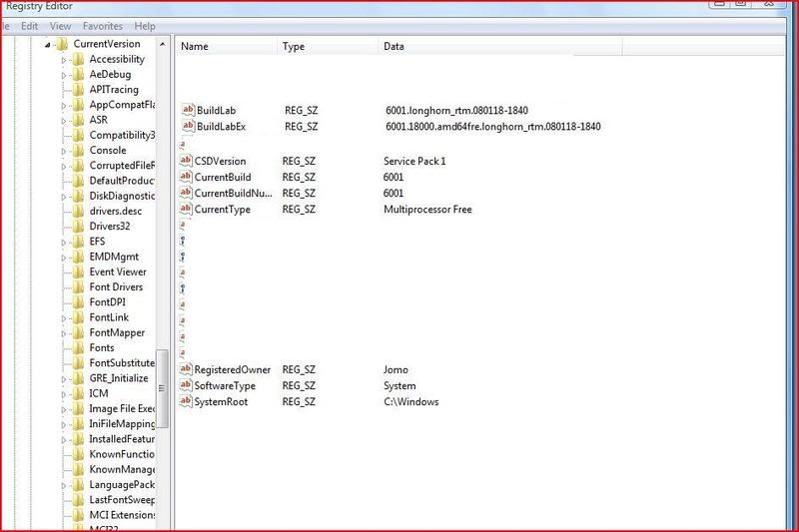The image size is (799, 532).
Task: Click the FontDPI folder icon
Action: (x=78, y=302)
